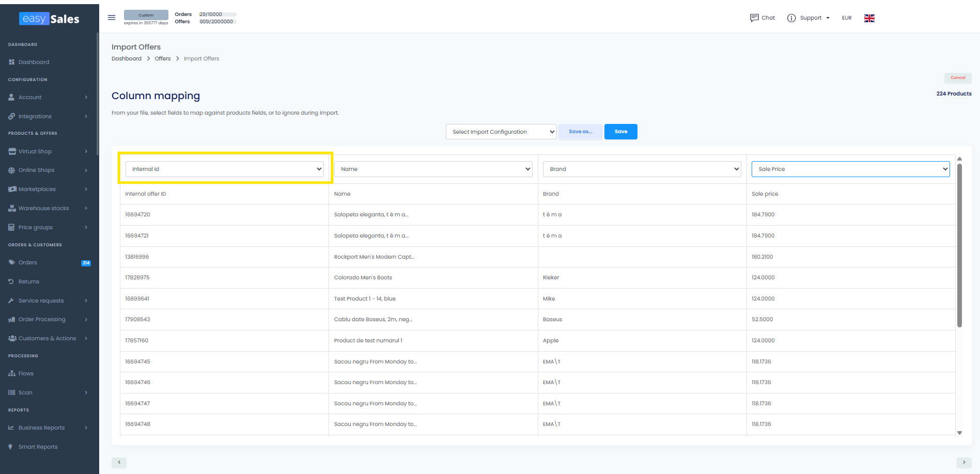The height and width of the screenshot is (474, 980).
Task: Click the Returns arrow icon
Action: [x=11, y=281]
